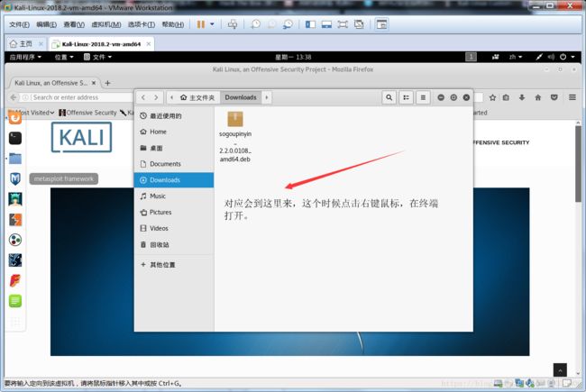Click the screen recorder icon in top bar
Screen dimensions: 586x392
(496, 57)
